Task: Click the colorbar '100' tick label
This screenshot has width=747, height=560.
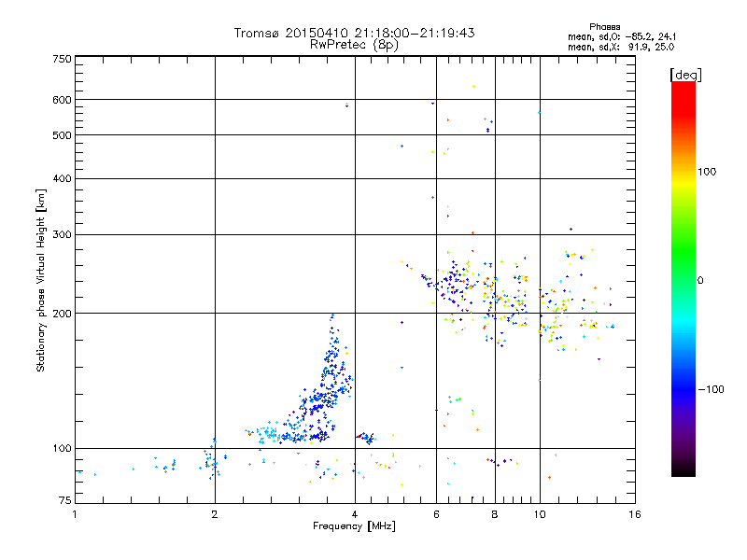Action: pos(707,172)
